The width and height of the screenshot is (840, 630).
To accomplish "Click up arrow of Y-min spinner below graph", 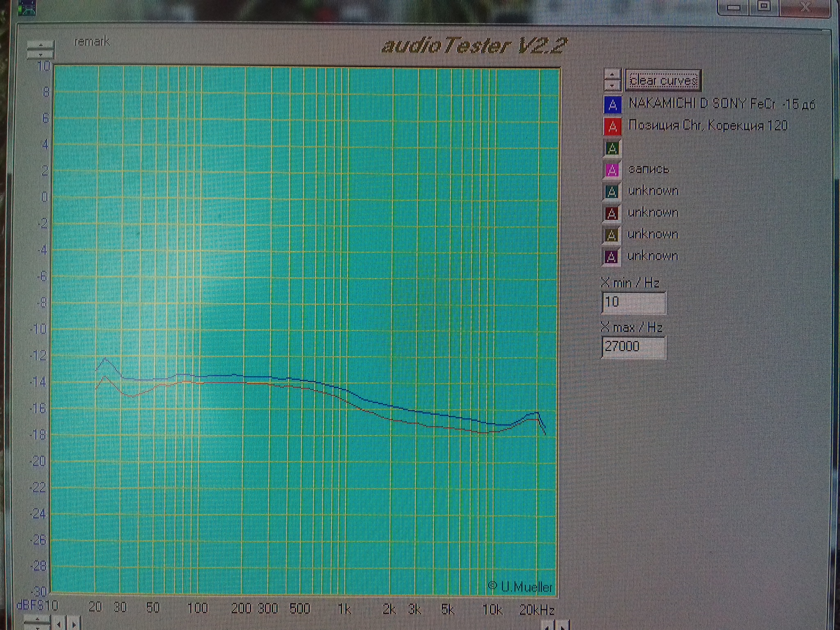I will [37, 619].
